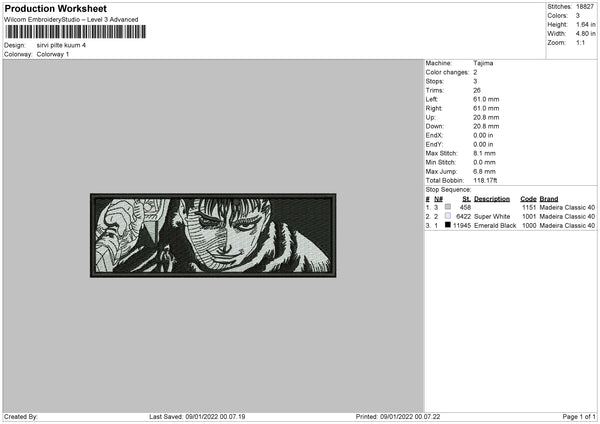This screenshot has height=424, width=600.
Task: Click the Code column header
Action: pos(528,199)
